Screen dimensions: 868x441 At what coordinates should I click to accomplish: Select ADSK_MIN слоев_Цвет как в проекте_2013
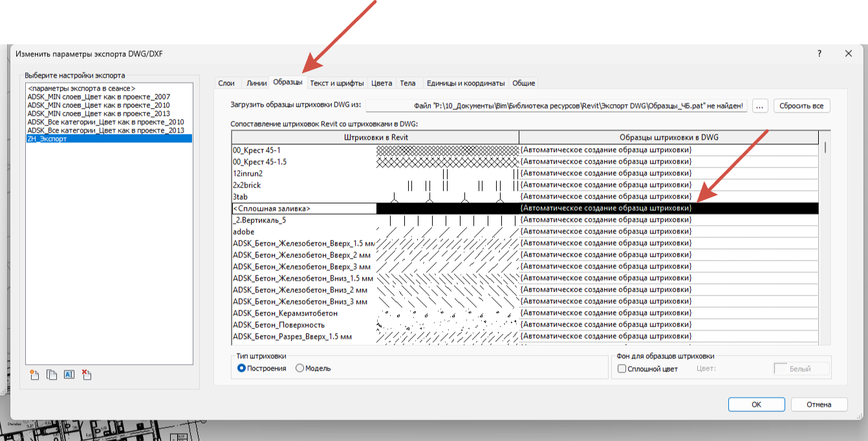point(109,113)
